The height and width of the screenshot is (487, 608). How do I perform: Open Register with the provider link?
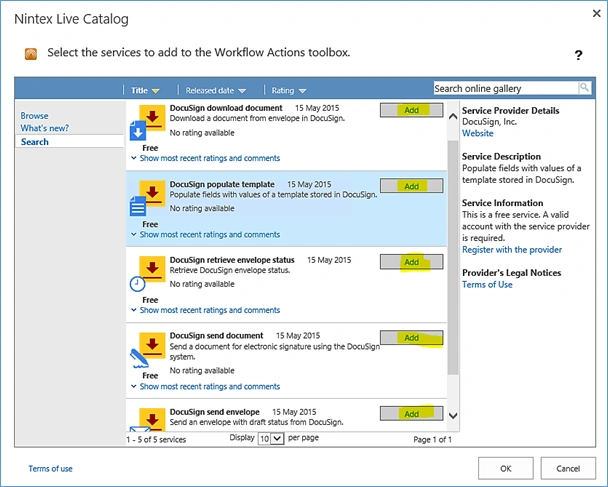tap(512, 250)
